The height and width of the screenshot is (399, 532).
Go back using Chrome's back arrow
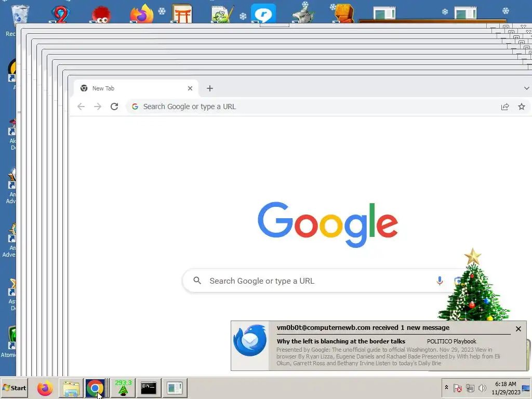point(81,107)
